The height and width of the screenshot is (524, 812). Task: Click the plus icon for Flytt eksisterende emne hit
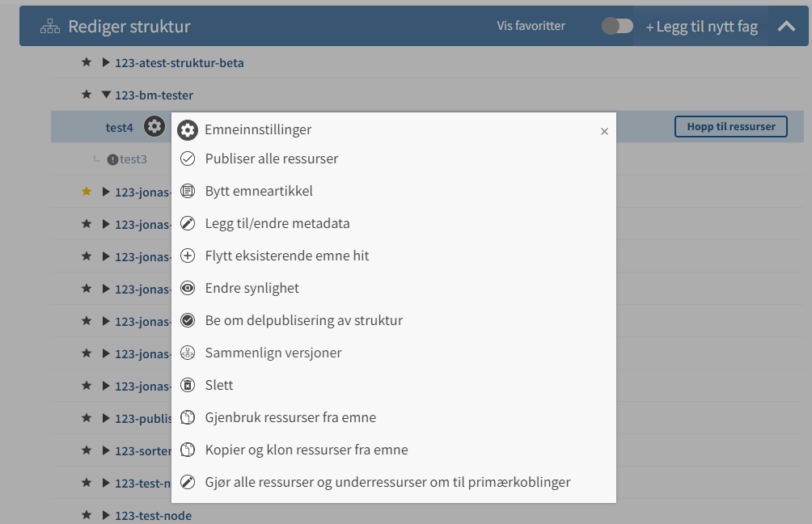(x=188, y=256)
